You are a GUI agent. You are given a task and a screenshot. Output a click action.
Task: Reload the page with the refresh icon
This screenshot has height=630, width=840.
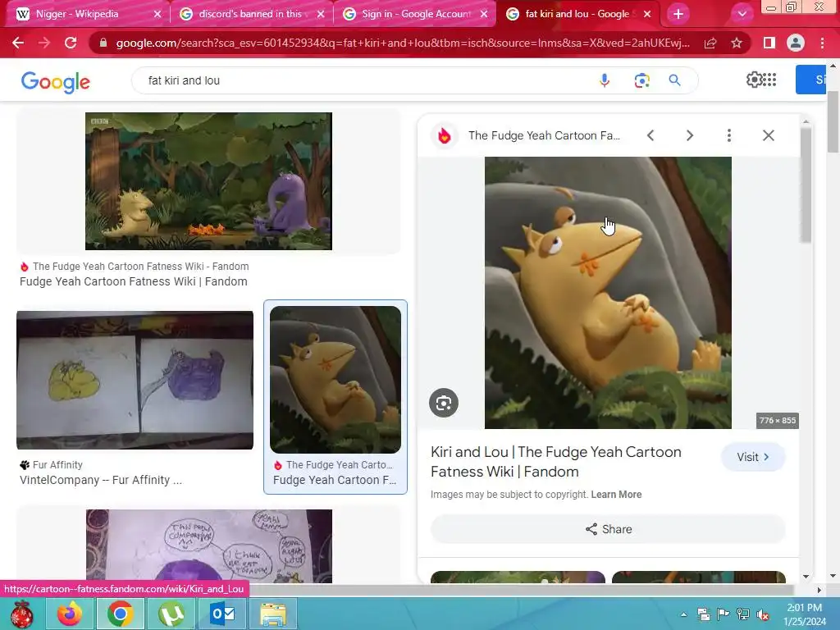click(x=71, y=43)
